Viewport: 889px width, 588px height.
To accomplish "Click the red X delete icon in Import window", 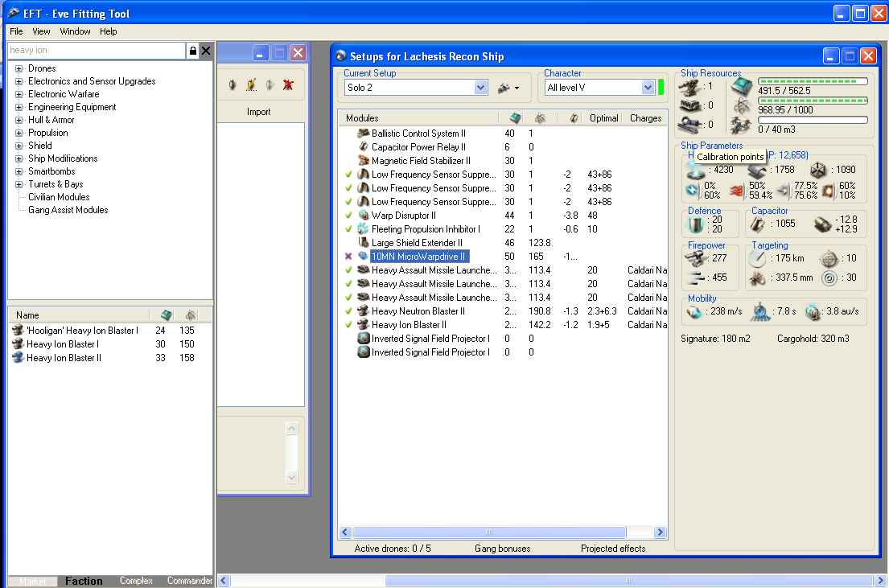I will click(288, 85).
